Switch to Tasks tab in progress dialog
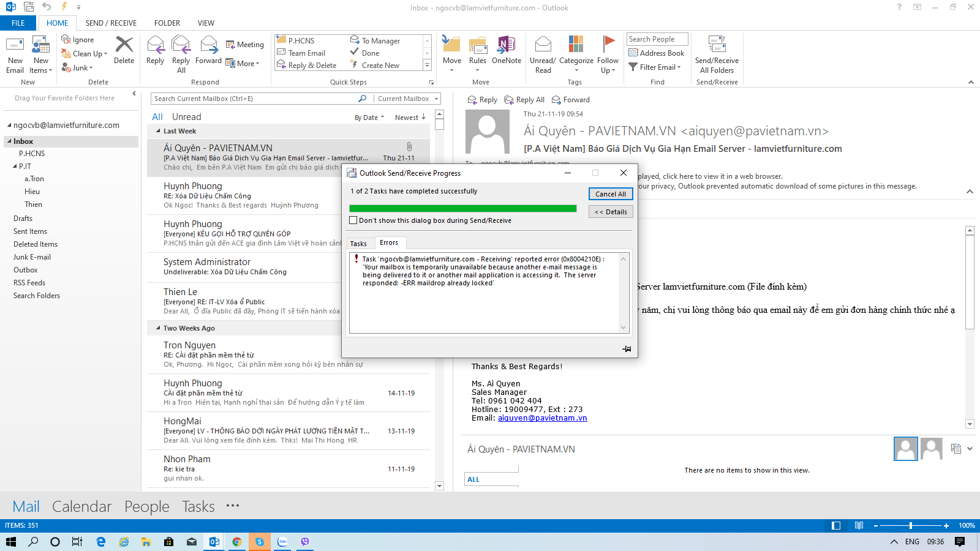This screenshot has width=980, height=551. (358, 244)
